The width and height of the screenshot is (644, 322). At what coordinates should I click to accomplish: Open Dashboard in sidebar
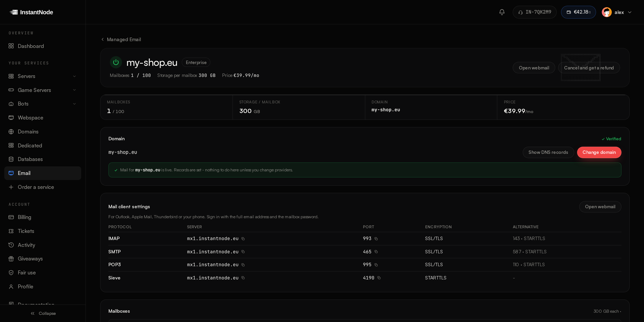43,46
